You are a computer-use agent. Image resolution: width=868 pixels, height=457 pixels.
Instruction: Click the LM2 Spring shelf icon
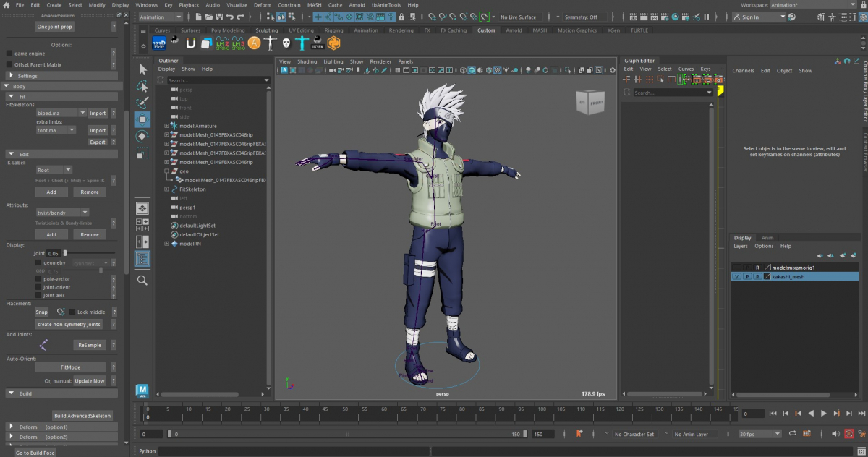(x=223, y=43)
